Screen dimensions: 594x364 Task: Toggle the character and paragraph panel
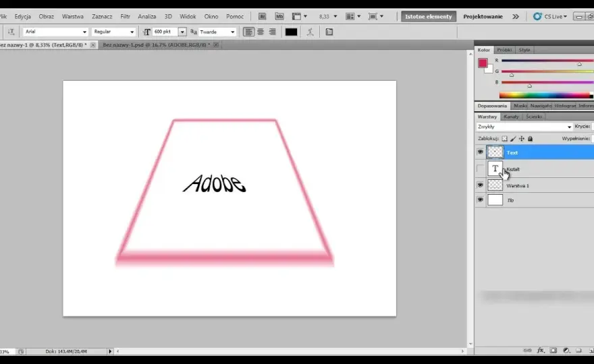click(329, 32)
